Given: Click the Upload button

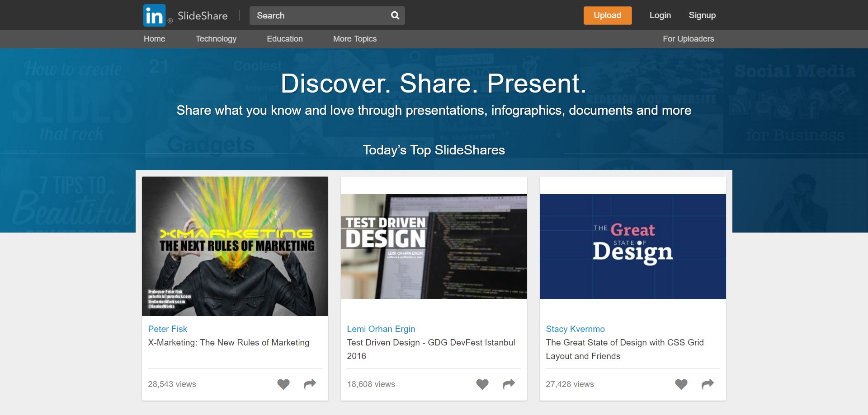Looking at the screenshot, I should coord(607,15).
